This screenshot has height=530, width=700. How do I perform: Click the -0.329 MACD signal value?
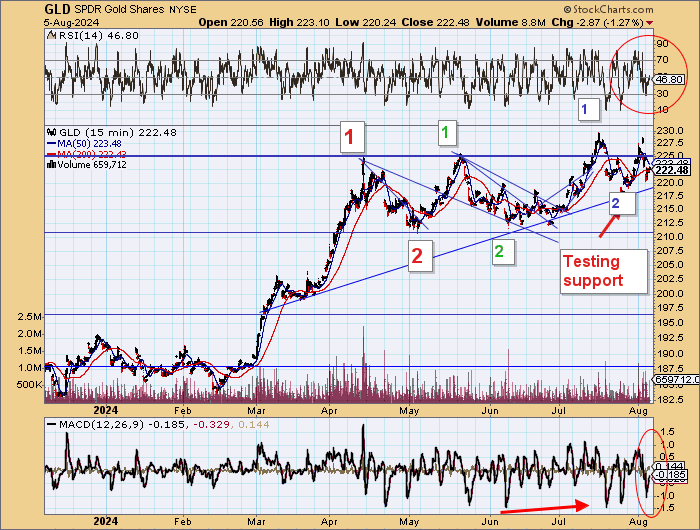[x=210, y=425]
